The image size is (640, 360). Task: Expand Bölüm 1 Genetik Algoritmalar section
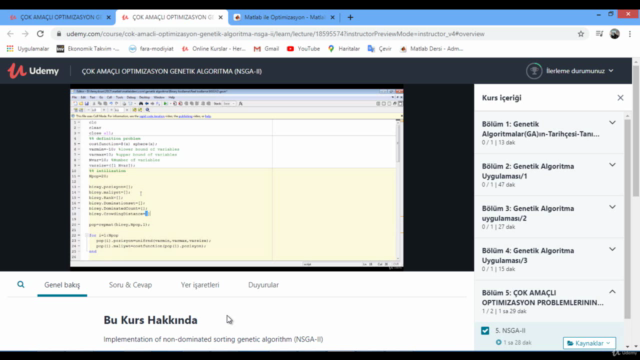[612, 123]
